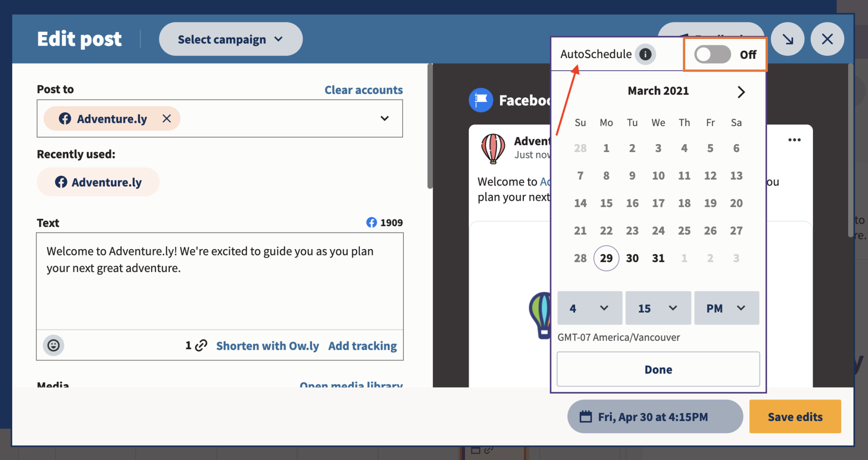This screenshot has height=460, width=868.
Task: Select March 31 on the calendar
Action: tap(658, 258)
